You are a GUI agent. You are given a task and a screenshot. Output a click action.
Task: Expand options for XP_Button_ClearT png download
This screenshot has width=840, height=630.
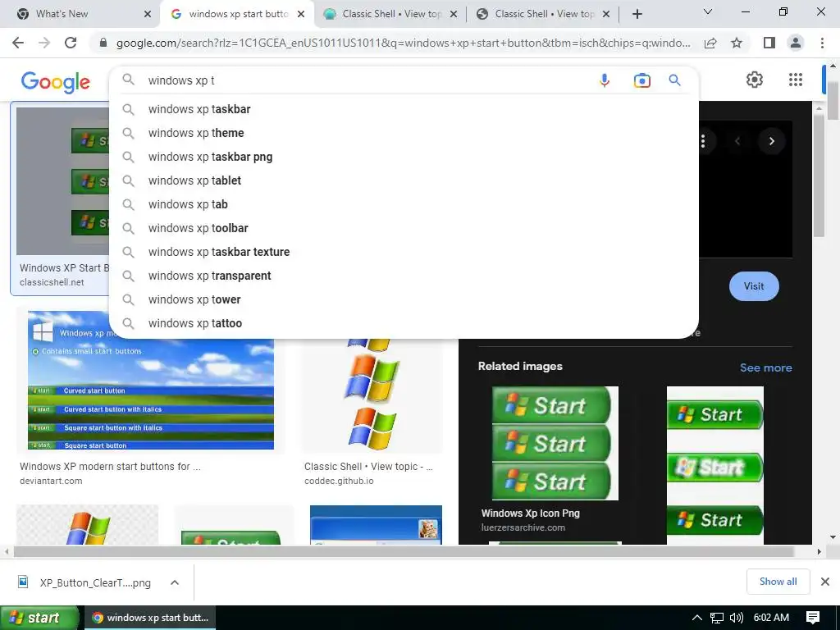coord(175,582)
